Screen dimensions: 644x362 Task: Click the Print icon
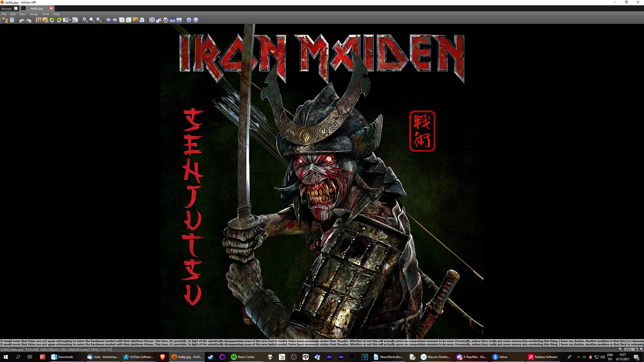[165, 20]
